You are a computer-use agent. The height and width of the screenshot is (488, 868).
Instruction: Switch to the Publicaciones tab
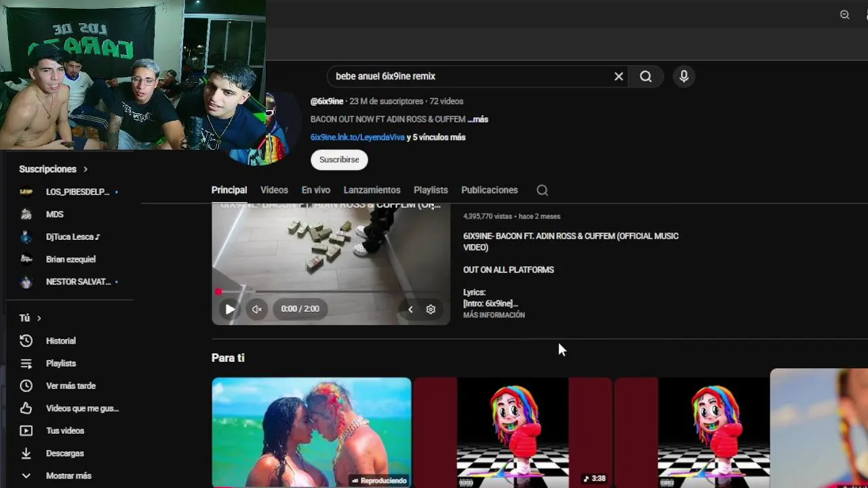click(x=490, y=190)
